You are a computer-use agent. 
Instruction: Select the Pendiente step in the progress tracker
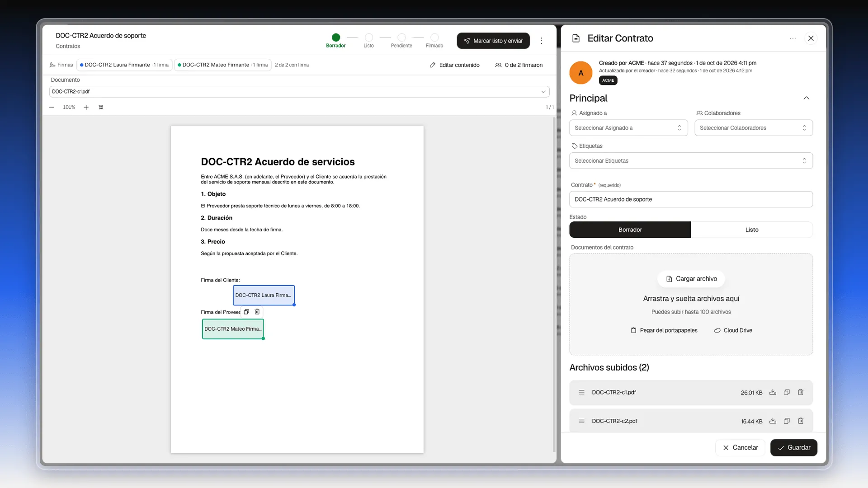click(x=401, y=40)
